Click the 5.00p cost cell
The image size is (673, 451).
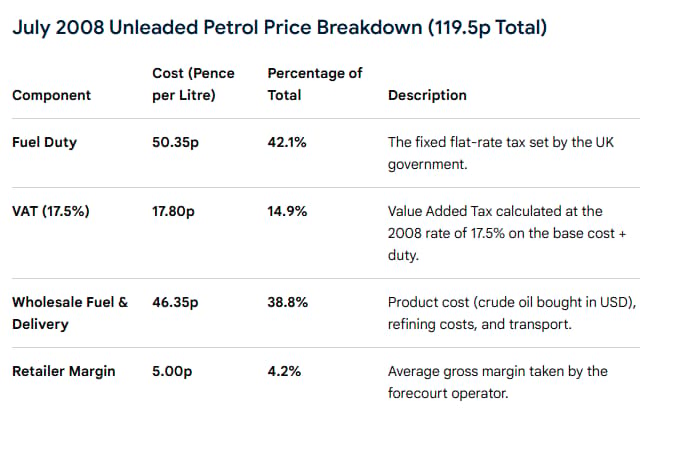tap(172, 371)
